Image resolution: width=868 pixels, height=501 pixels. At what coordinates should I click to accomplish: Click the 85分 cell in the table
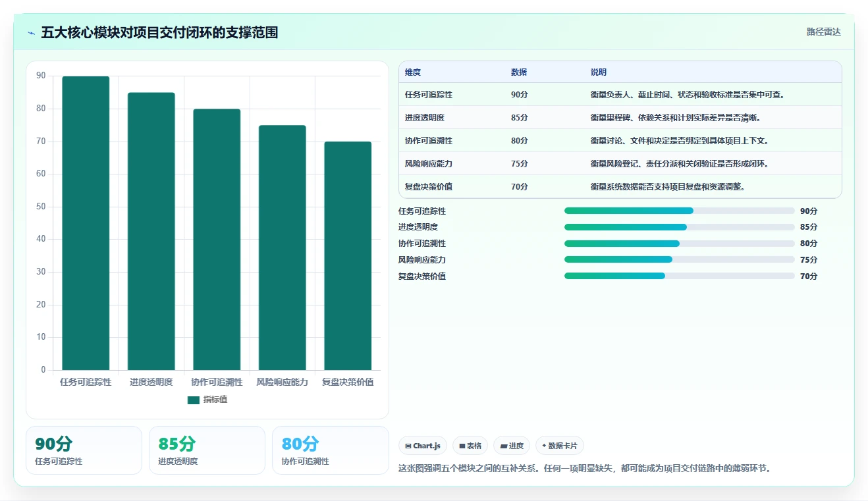tap(520, 118)
